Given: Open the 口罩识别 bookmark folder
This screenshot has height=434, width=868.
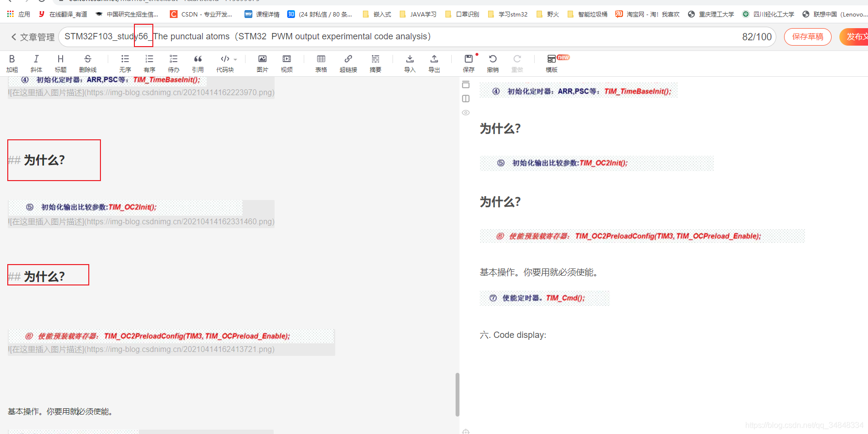Looking at the screenshot, I should point(462,14).
